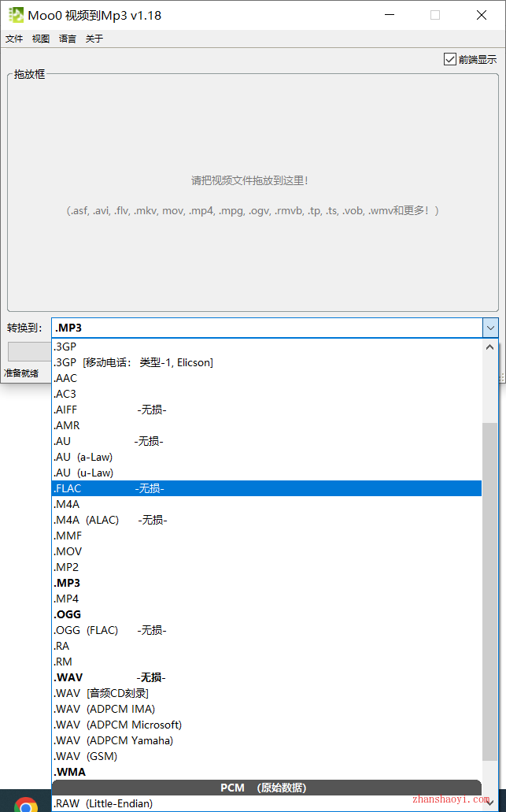Choose the .MOV format
Screen dimensions: 506x812
[x=267, y=551]
